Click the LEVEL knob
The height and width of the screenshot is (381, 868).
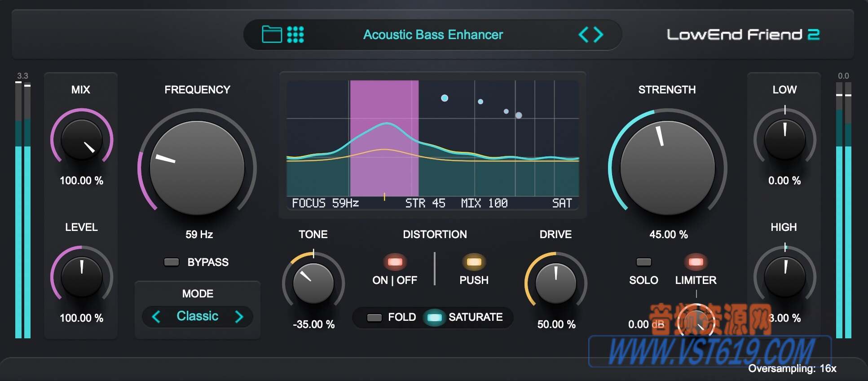[x=81, y=277]
